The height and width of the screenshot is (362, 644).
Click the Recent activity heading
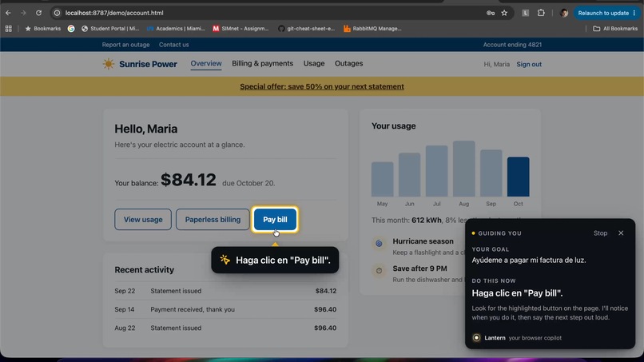pyautogui.click(x=144, y=269)
